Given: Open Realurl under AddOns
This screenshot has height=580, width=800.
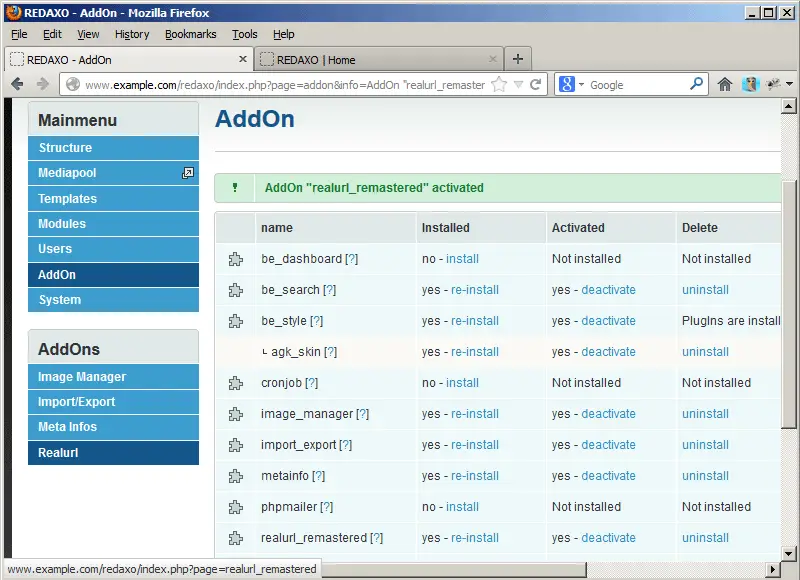Looking at the screenshot, I should (x=113, y=452).
